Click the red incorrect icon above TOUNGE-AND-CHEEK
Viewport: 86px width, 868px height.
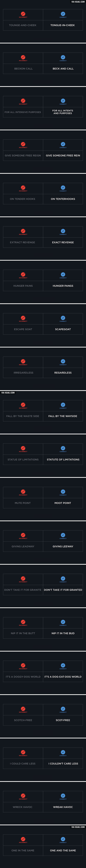(x=23, y=14)
